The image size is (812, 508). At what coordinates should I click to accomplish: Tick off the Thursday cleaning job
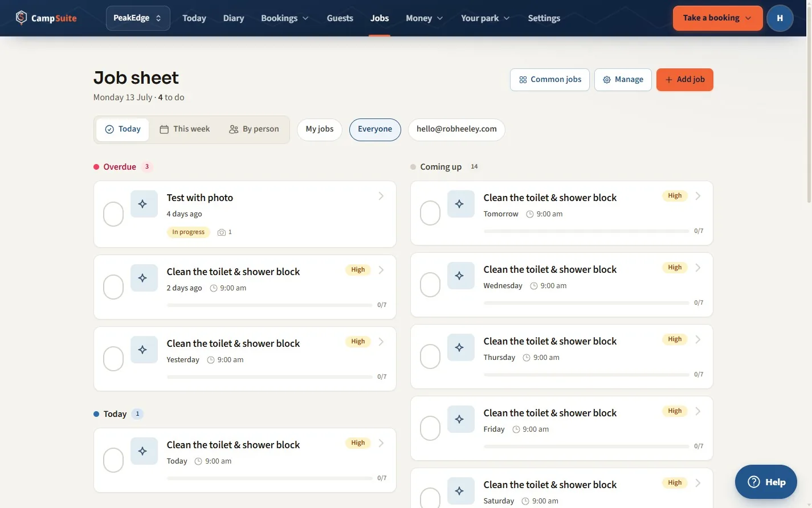pos(430,357)
